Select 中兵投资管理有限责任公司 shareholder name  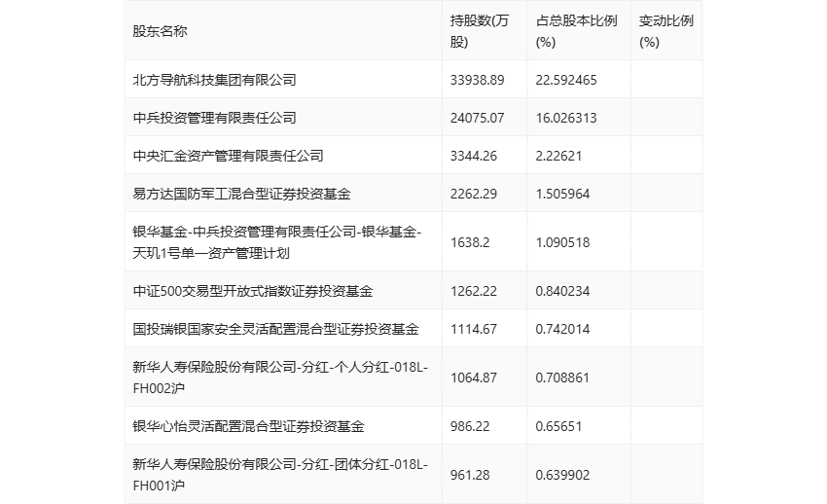(x=214, y=118)
